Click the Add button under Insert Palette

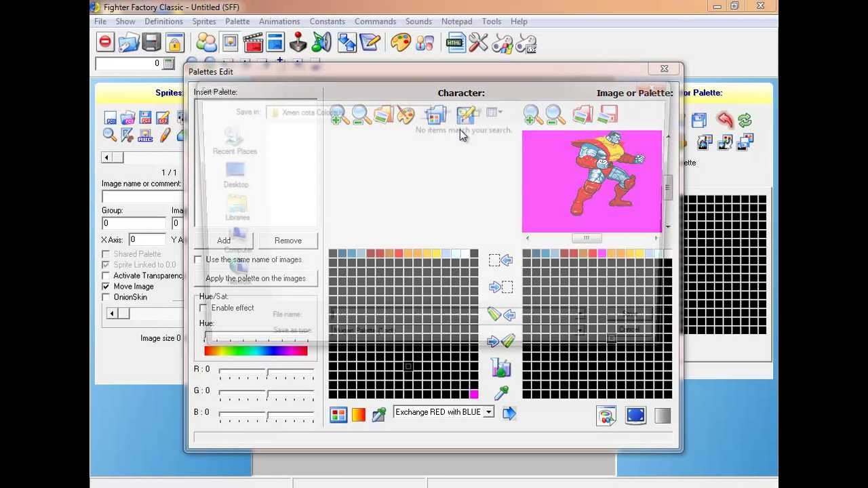pyautogui.click(x=224, y=241)
